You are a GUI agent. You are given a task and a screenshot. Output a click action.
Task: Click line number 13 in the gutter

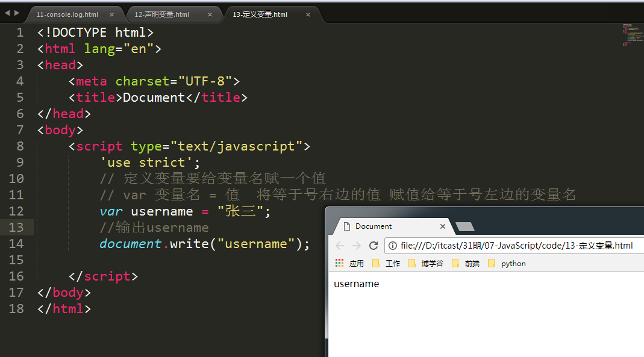(16, 228)
